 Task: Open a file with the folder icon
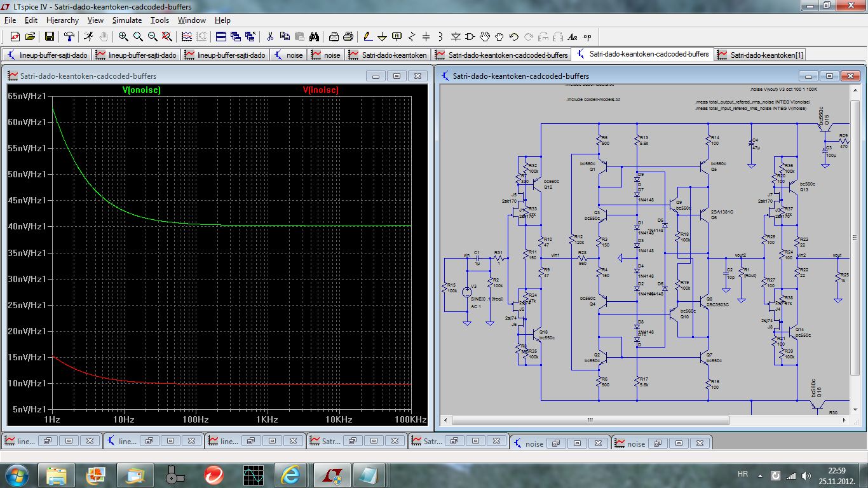coord(30,36)
